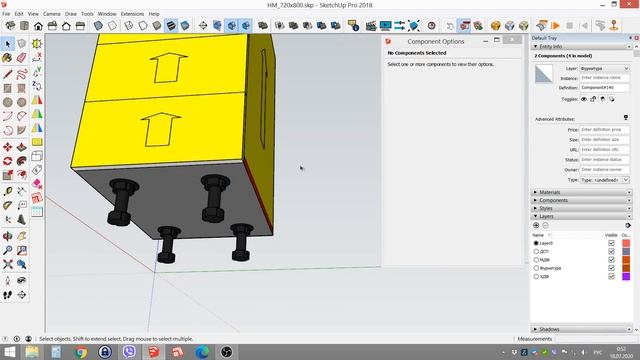The height and width of the screenshot is (360, 640).
Task: Choose the Paint Bucket tool
Action: click(7, 58)
